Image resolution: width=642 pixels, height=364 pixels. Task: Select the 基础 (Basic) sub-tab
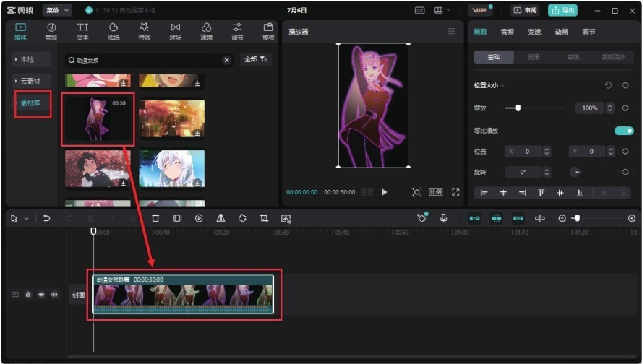point(494,57)
